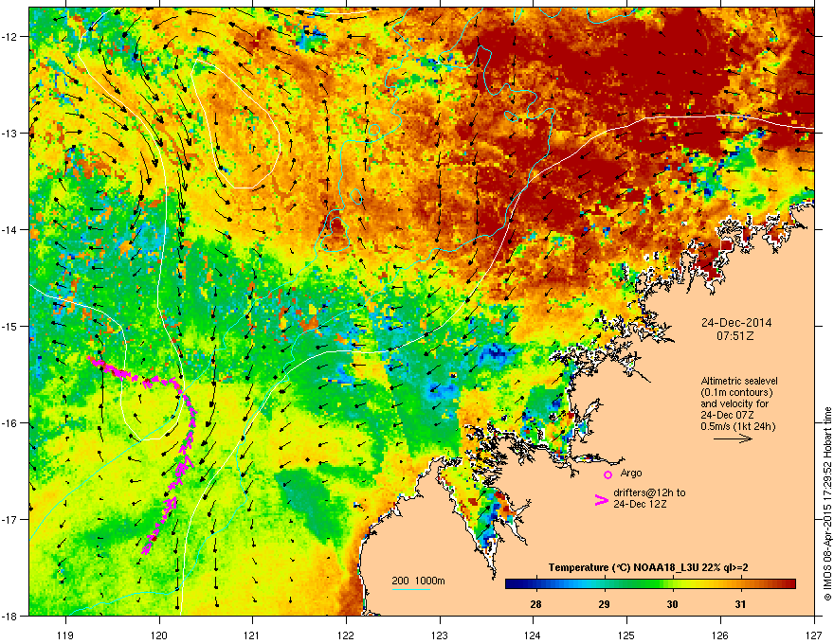Click longitude axis label 124

(533, 635)
